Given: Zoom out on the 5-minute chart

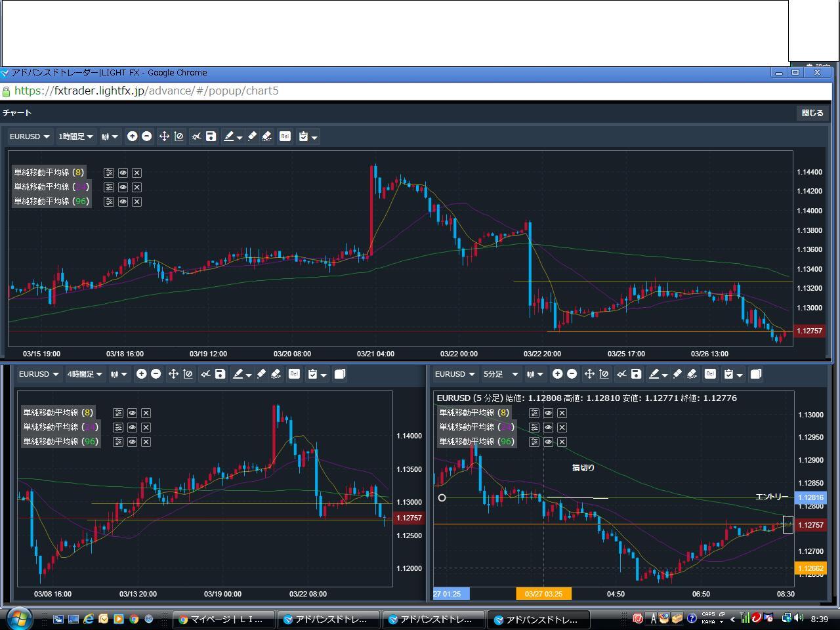Looking at the screenshot, I should (x=572, y=374).
